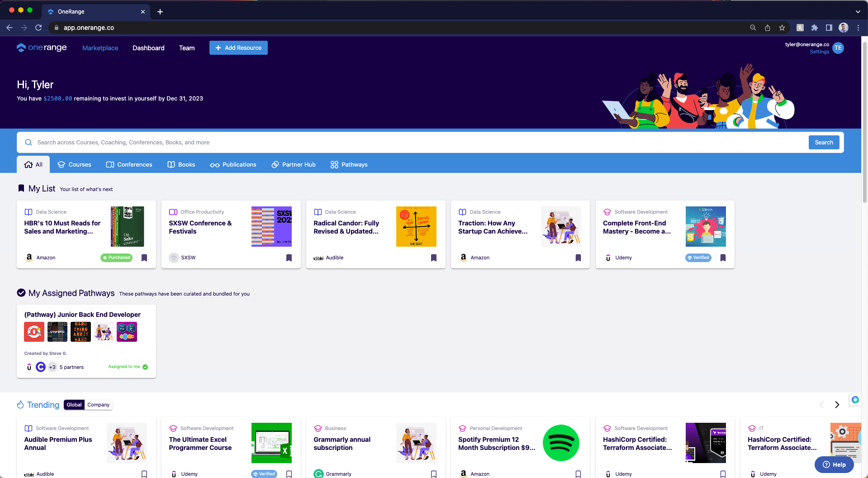Toggle bookmark on SXSW Conference card
This screenshot has height=478, width=868.
[289, 258]
